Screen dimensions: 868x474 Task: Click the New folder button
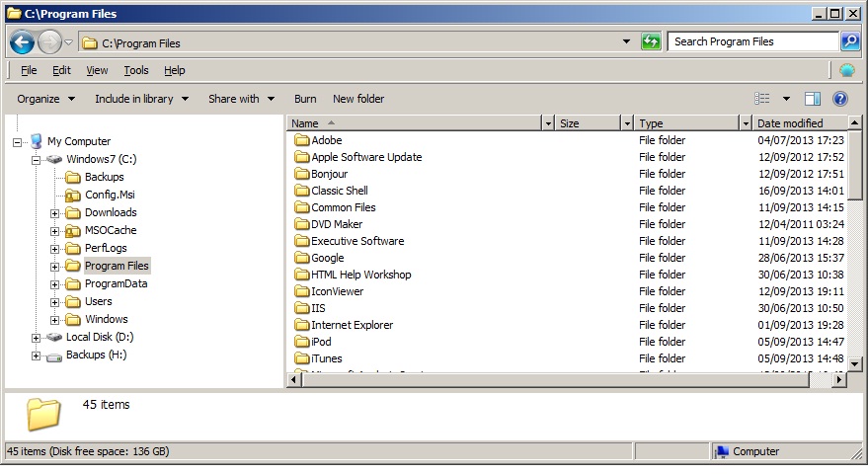[x=358, y=99]
